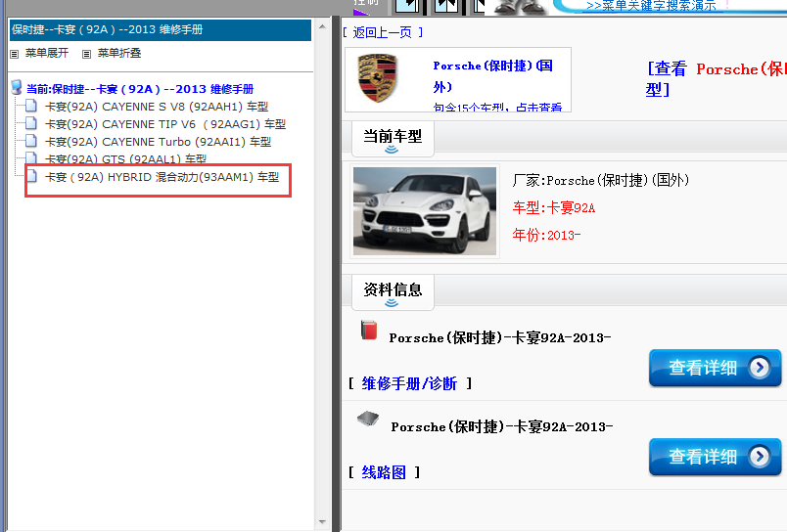Click document icon of CAYENNE TIP V6 row
This screenshot has height=532, width=787.
click(x=31, y=123)
